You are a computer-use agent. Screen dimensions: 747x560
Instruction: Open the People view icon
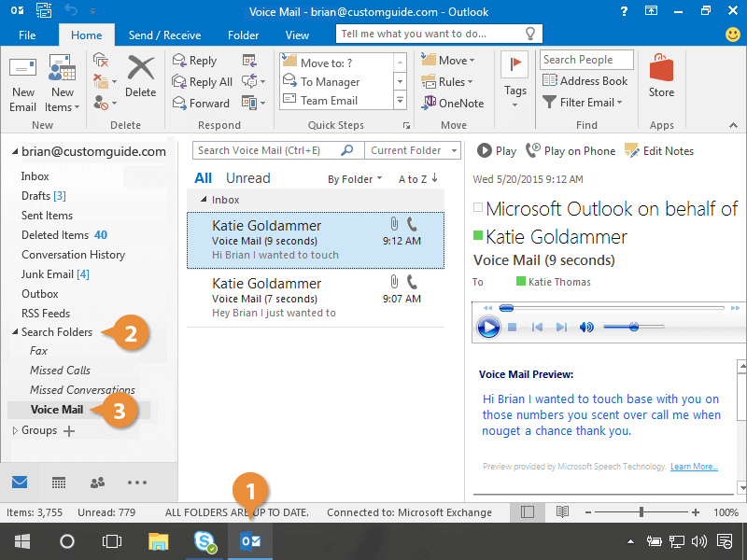pyautogui.click(x=97, y=483)
